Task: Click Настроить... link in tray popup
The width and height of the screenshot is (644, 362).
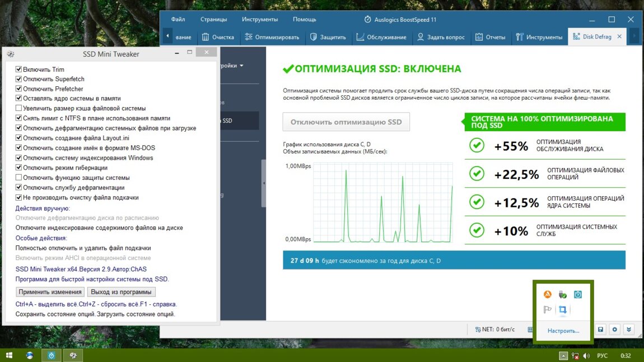Action: (563, 331)
